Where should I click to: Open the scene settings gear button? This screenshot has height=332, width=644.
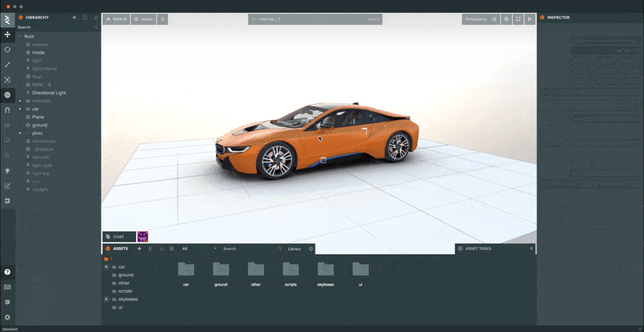(x=144, y=19)
